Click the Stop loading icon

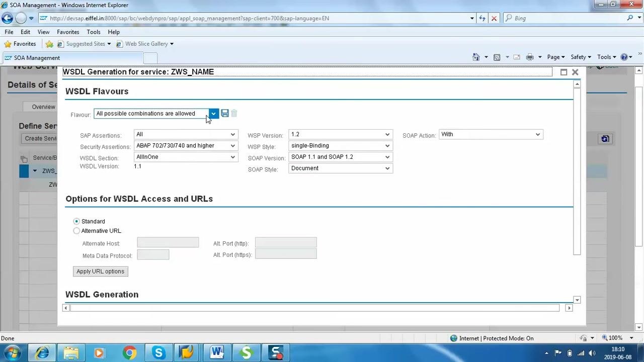494,18
